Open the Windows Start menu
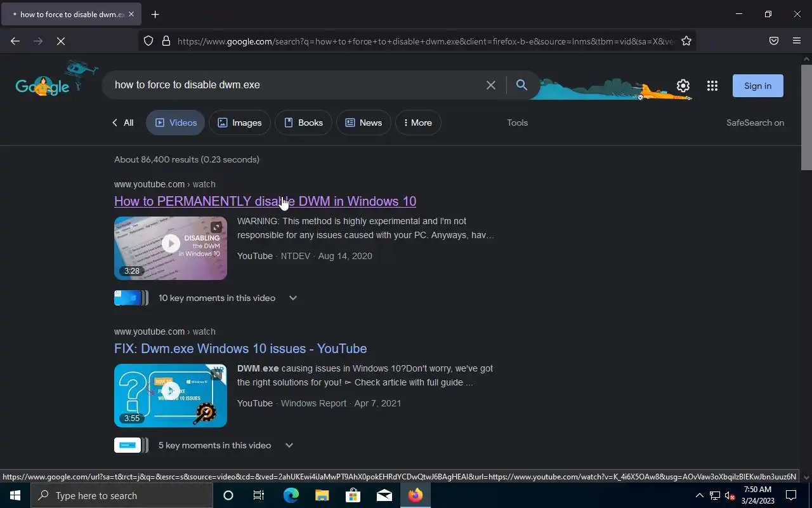812x508 pixels. pos(15,495)
